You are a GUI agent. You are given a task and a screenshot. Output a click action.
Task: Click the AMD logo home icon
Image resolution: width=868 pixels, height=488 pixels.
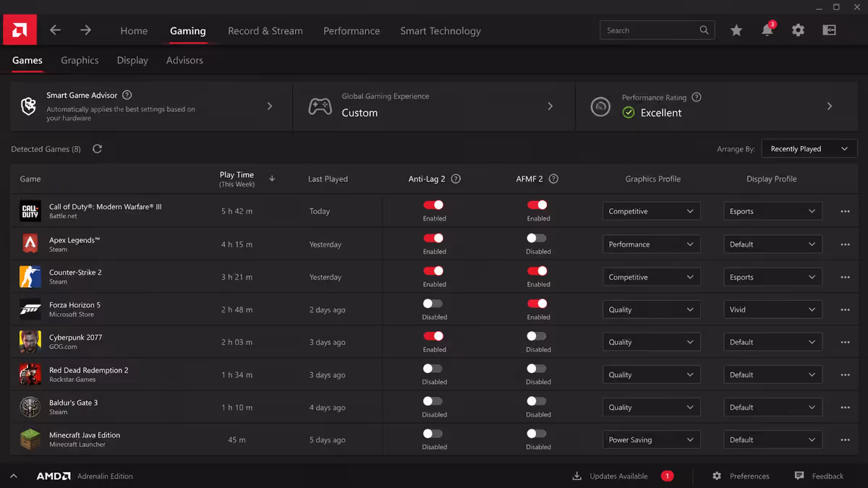(20, 30)
